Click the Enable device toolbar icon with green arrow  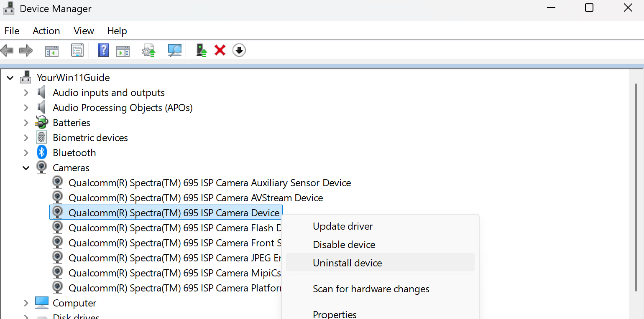coord(202,51)
